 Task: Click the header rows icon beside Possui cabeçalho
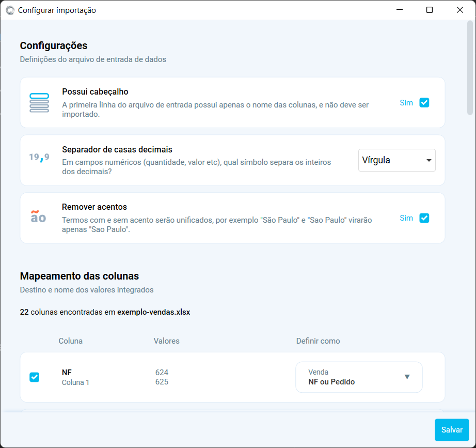click(39, 103)
